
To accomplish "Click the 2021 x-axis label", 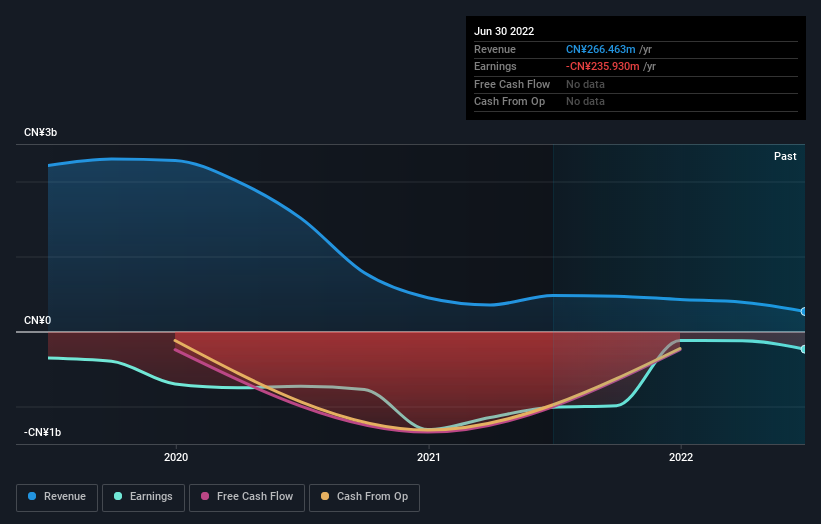I will pyautogui.click(x=428, y=457).
